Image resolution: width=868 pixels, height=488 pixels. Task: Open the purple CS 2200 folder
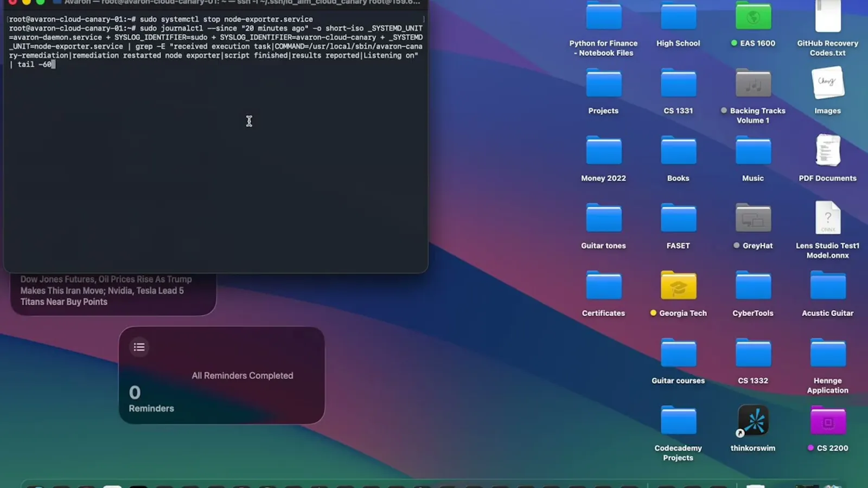828,420
